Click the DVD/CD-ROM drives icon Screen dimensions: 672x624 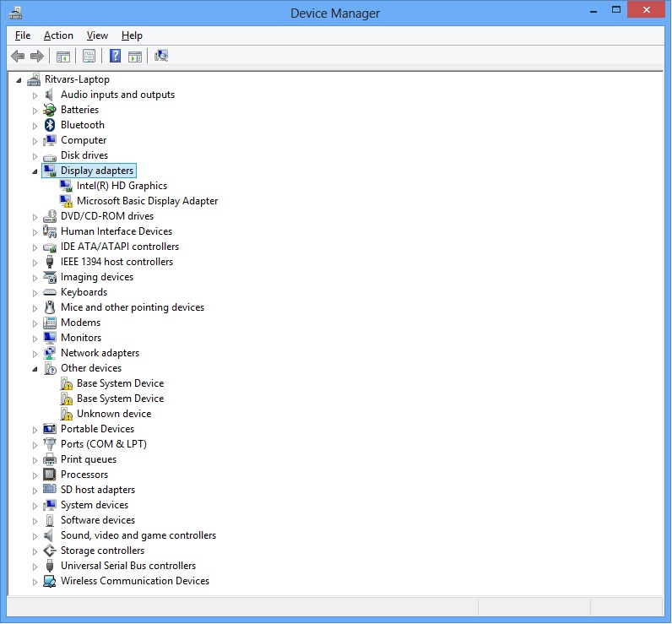(50, 216)
